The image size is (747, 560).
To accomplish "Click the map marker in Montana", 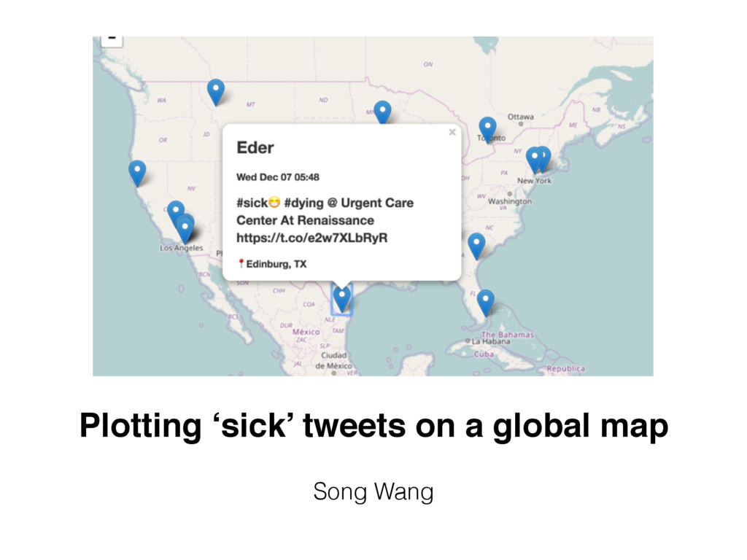I will (x=216, y=92).
